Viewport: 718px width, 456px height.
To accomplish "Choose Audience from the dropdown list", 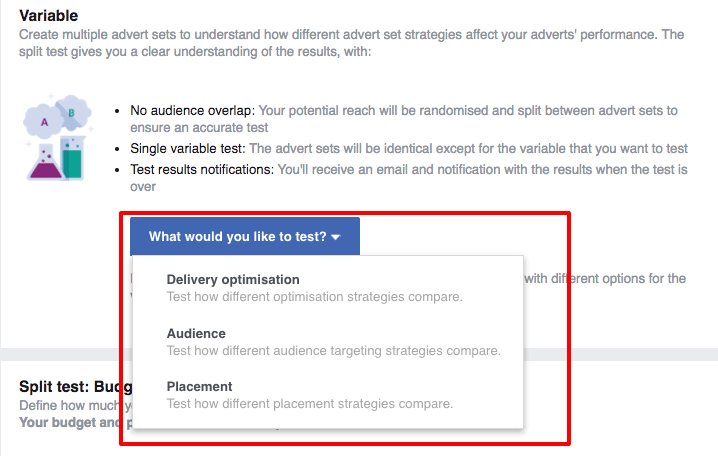I will pos(327,342).
